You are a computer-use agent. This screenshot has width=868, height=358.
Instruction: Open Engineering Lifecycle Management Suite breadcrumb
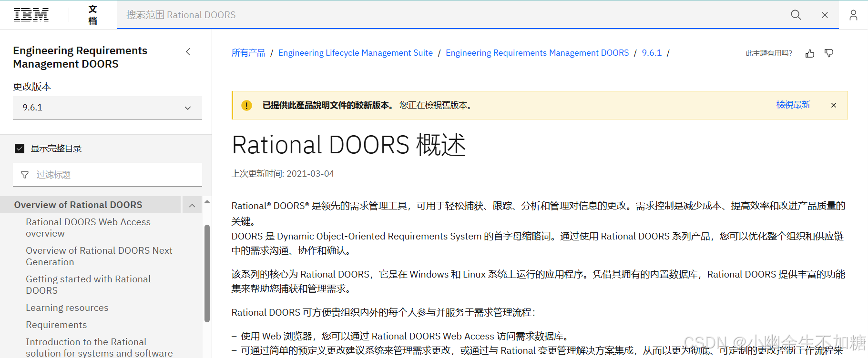pos(356,53)
